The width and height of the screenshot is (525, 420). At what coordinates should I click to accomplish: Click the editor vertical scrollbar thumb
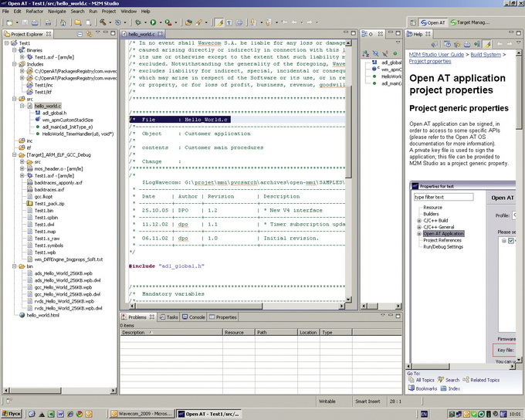pyautogui.click(x=348, y=130)
